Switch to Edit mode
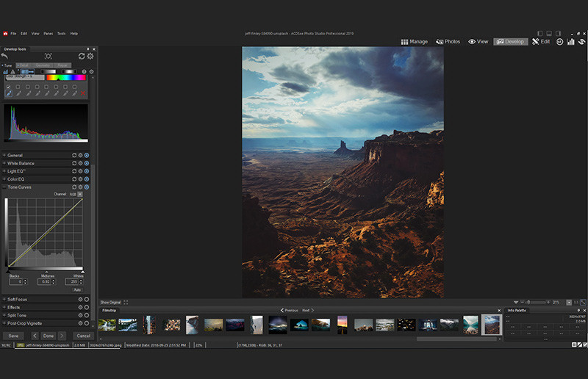 click(x=541, y=42)
